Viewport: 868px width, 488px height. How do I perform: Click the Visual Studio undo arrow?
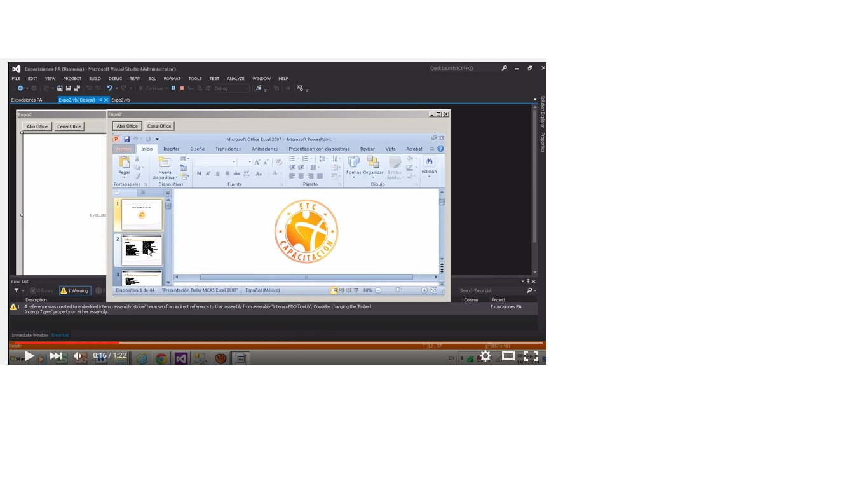point(109,88)
